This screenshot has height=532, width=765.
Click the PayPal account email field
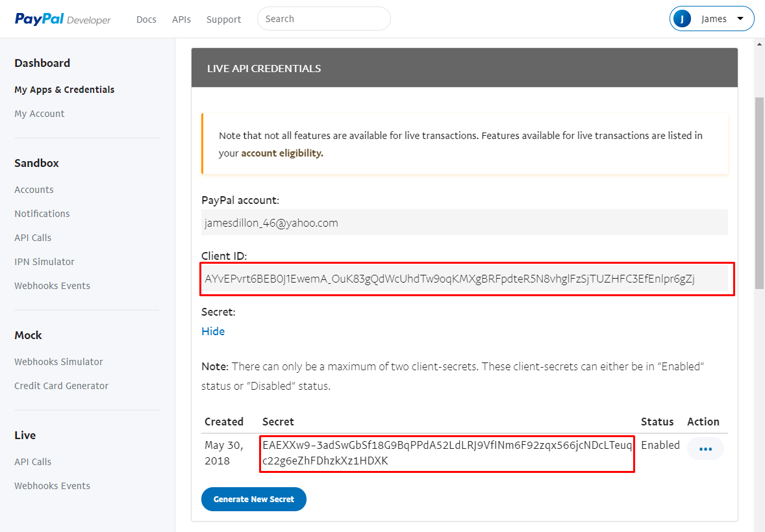tap(464, 223)
